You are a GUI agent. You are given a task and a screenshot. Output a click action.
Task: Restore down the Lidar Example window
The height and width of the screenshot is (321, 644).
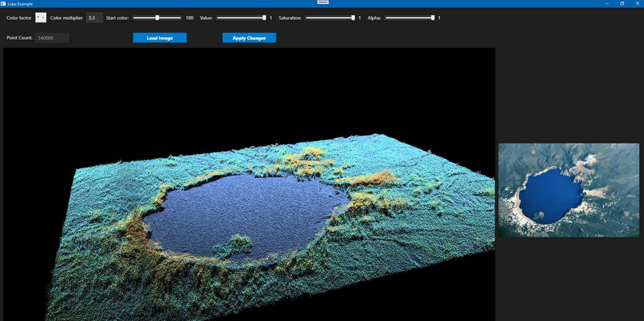point(622,4)
